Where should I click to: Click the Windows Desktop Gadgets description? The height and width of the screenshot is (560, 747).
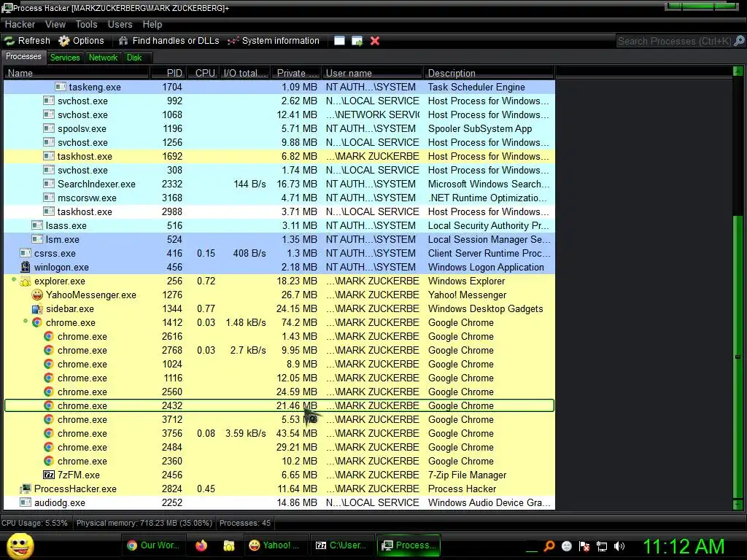click(x=485, y=308)
